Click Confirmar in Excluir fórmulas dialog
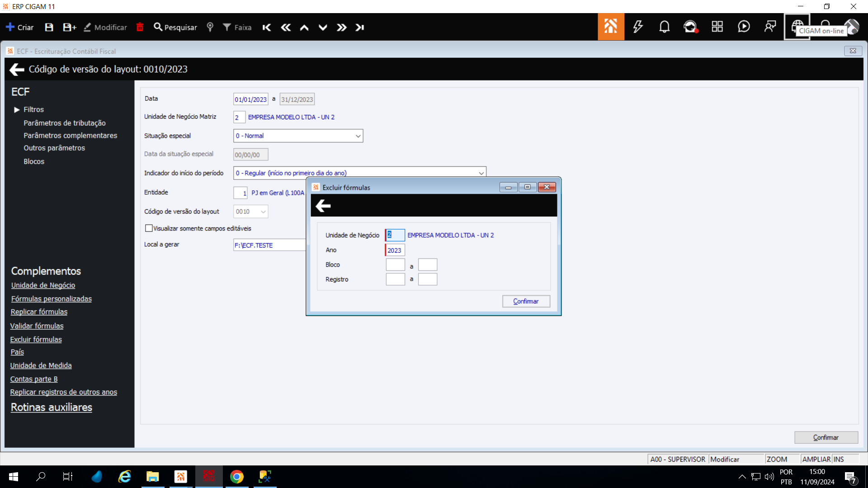This screenshot has height=488, width=868. [x=526, y=301]
